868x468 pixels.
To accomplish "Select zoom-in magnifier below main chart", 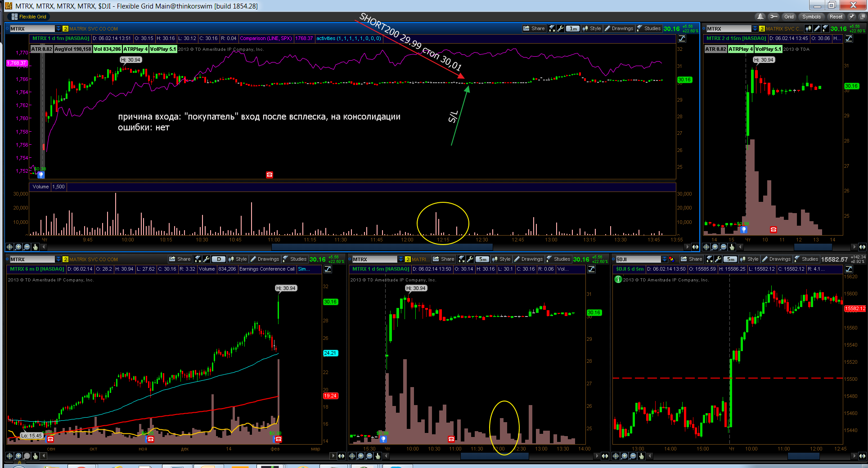I will click(x=18, y=247).
